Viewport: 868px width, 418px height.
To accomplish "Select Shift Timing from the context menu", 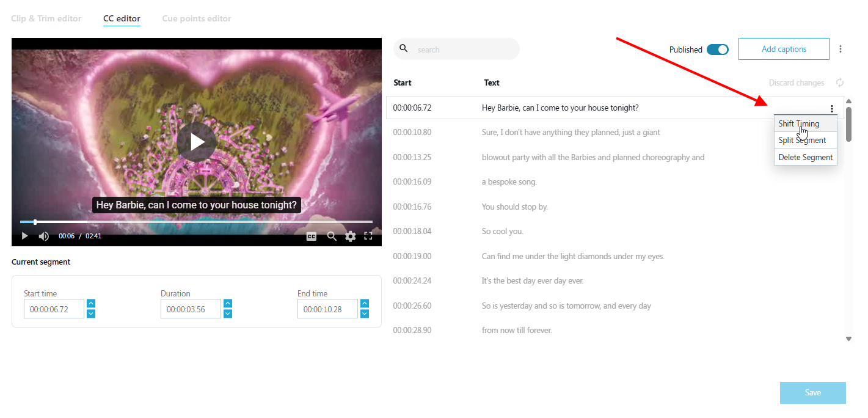I will [798, 123].
